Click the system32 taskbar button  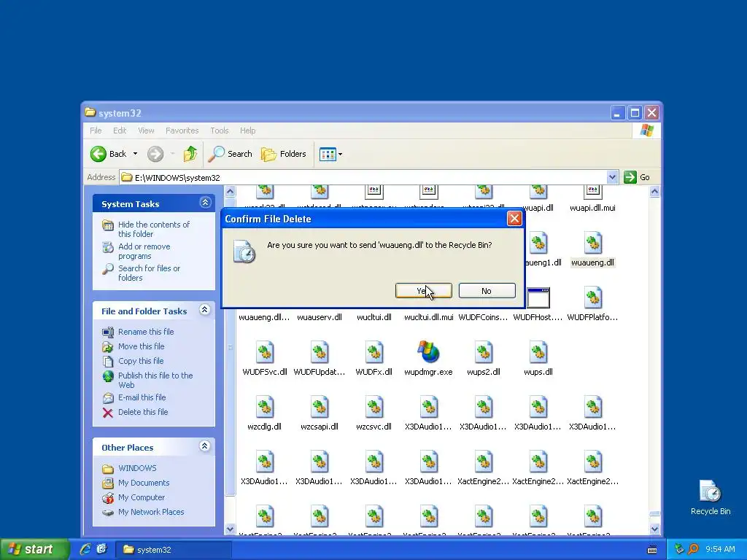174,550
